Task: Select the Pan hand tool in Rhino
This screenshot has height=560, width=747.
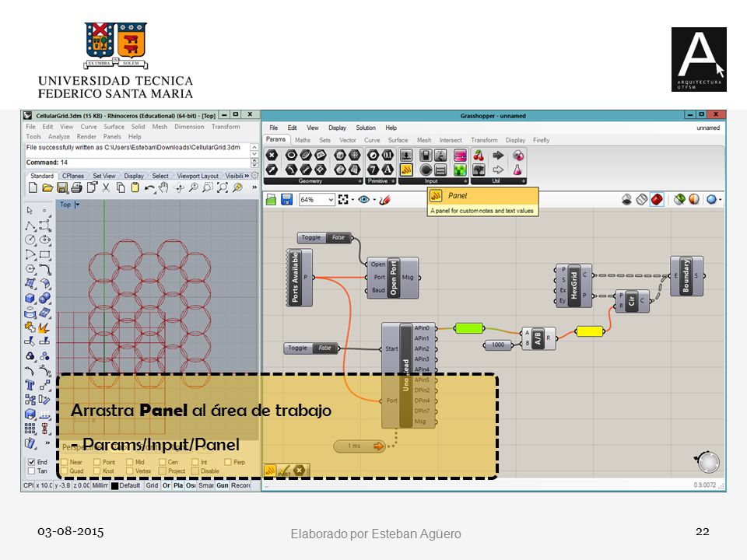Action: 164,187
